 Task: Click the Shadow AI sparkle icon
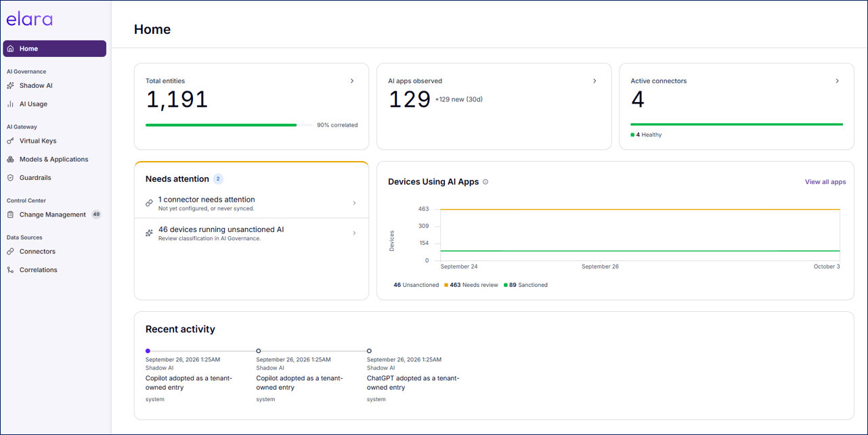tap(10, 86)
